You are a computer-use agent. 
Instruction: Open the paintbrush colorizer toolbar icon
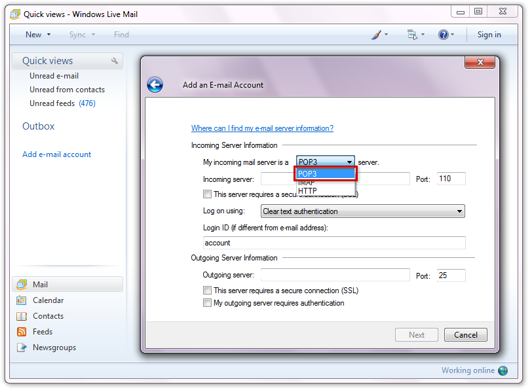376,35
